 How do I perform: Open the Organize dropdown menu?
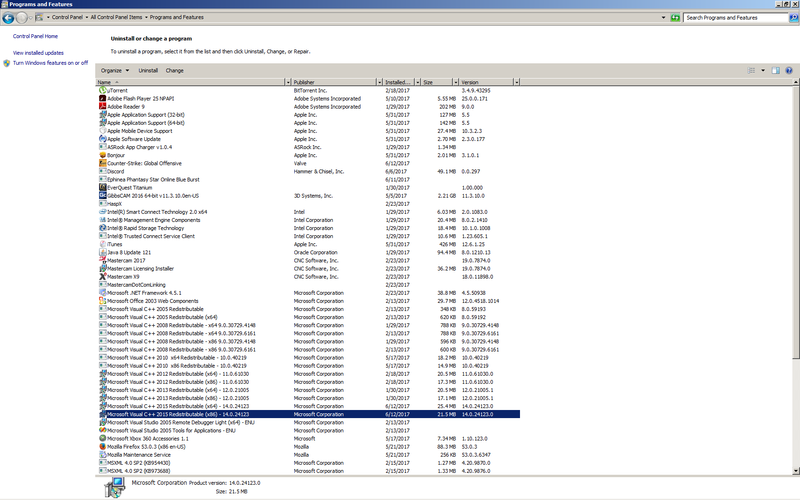115,70
